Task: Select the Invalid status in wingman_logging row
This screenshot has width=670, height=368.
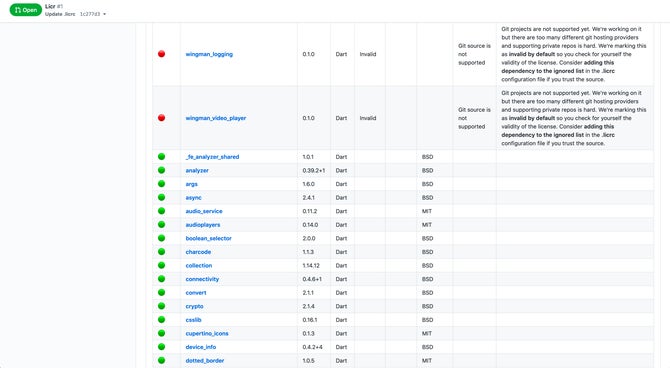Action: pyautogui.click(x=368, y=54)
